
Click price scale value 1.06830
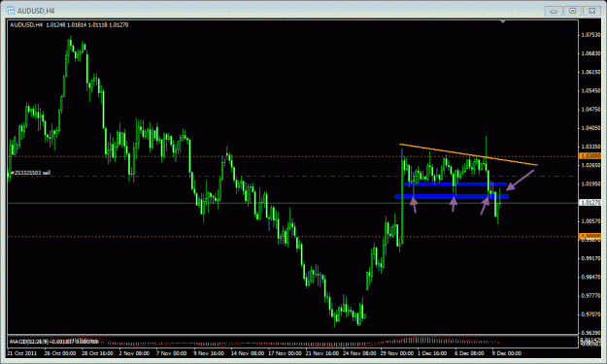click(x=590, y=53)
